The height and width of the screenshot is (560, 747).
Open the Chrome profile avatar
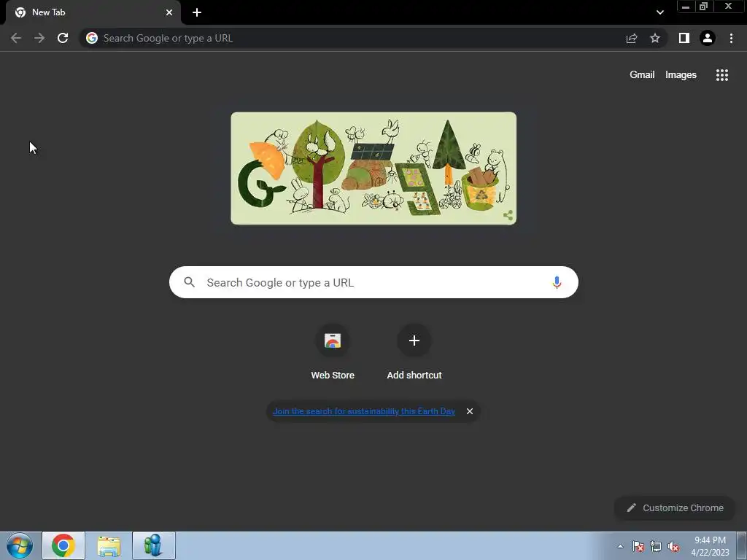pyautogui.click(x=708, y=38)
